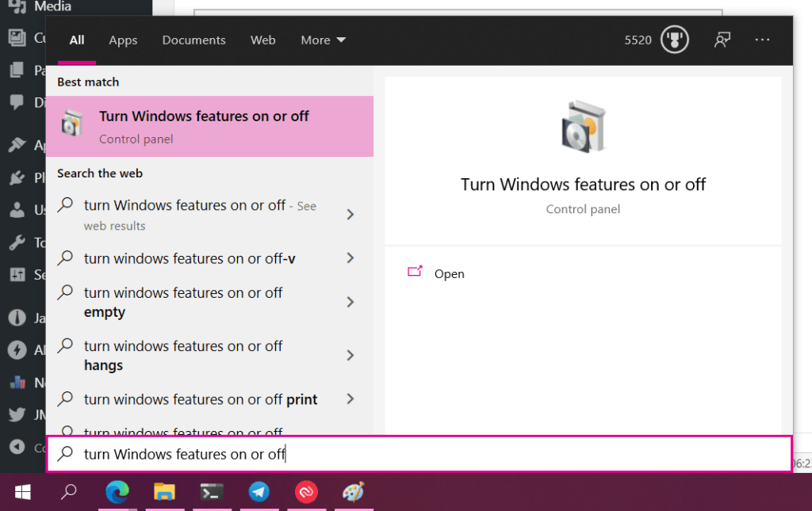The width and height of the screenshot is (812, 511).
Task: Select the All search tab
Action: (x=77, y=40)
